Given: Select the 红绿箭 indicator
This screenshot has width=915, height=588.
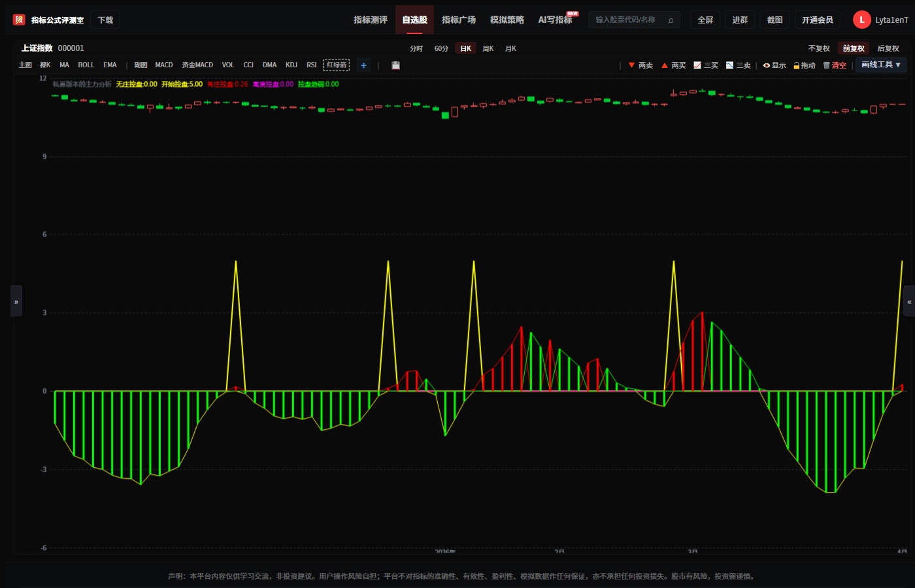Looking at the screenshot, I should 337,65.
